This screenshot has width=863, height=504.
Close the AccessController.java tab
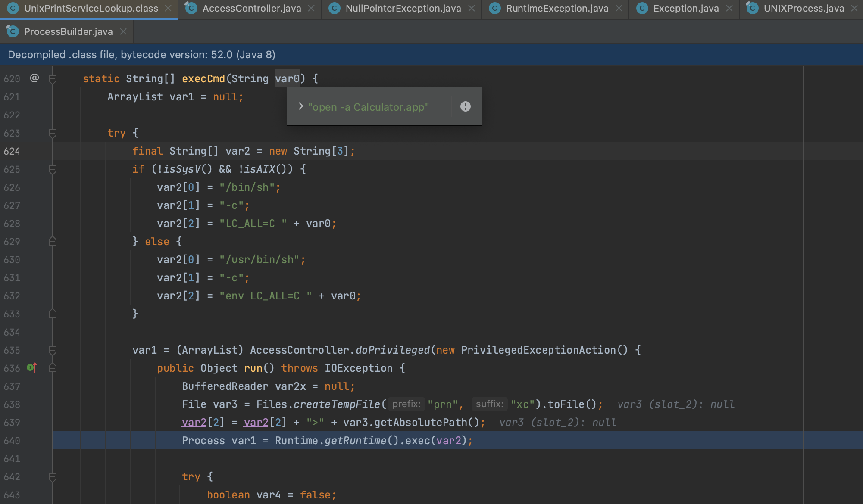(x=311, y=9)
